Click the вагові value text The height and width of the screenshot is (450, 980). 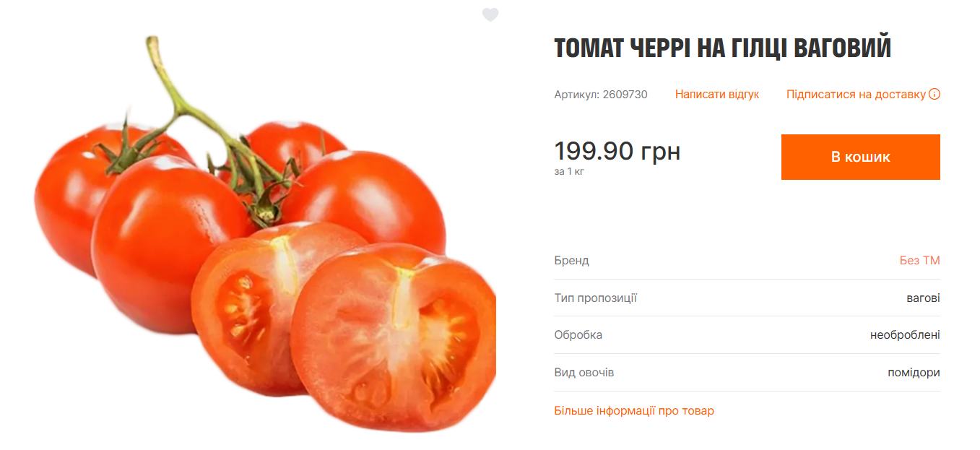(923, 298)
